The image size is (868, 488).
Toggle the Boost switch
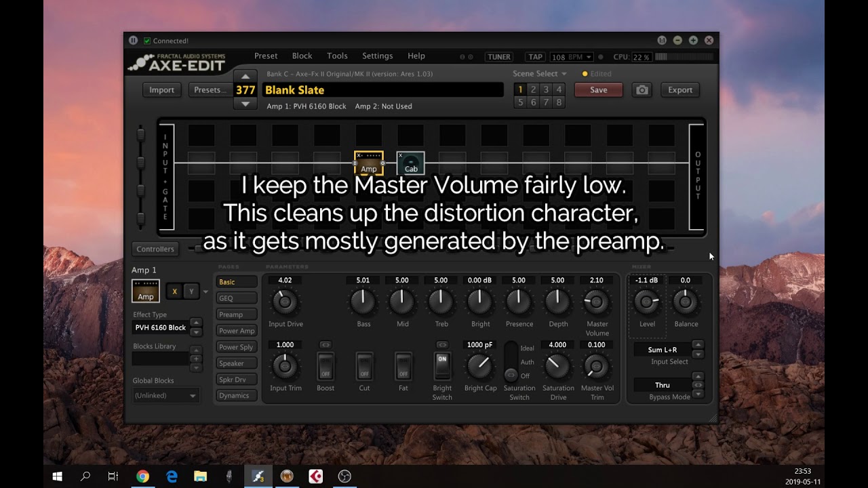(325, 366)
